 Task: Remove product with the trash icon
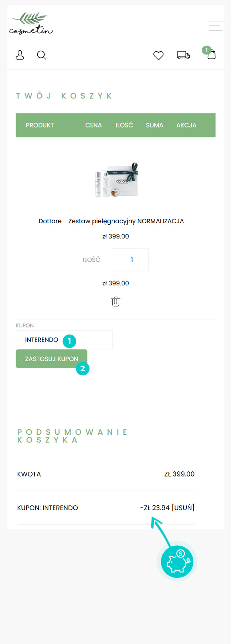(116, 302)
